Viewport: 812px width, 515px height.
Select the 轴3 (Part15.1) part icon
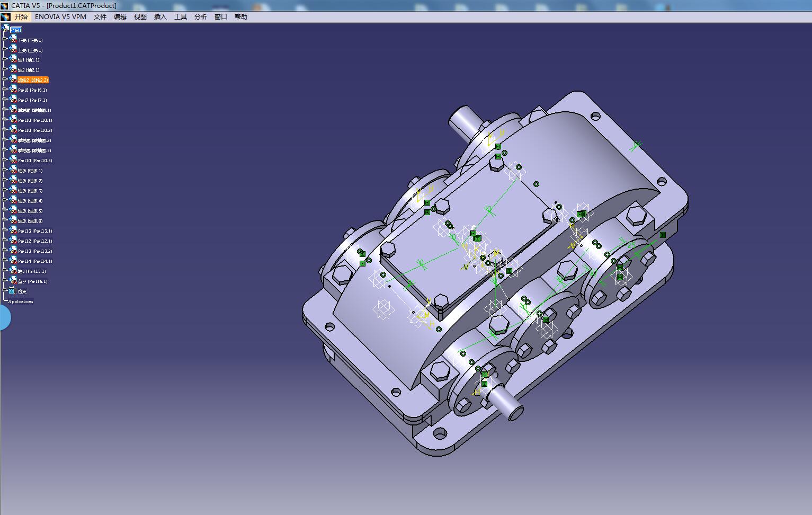(13, 271)
